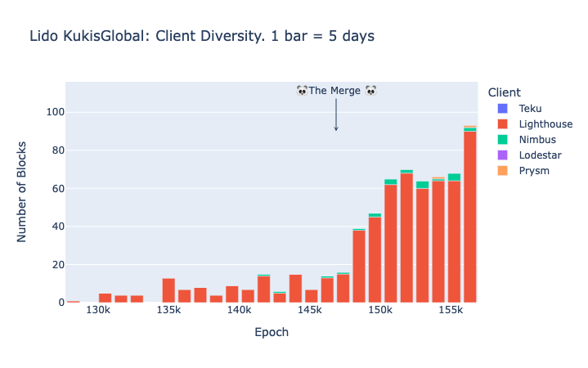The image size is (588, 368).
Task: Toggle the Teku legend swatch
Action: click(502, 109)
